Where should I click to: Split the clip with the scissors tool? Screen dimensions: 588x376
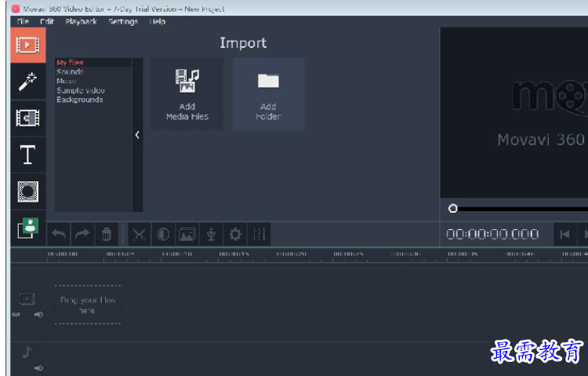coord(139,235)
